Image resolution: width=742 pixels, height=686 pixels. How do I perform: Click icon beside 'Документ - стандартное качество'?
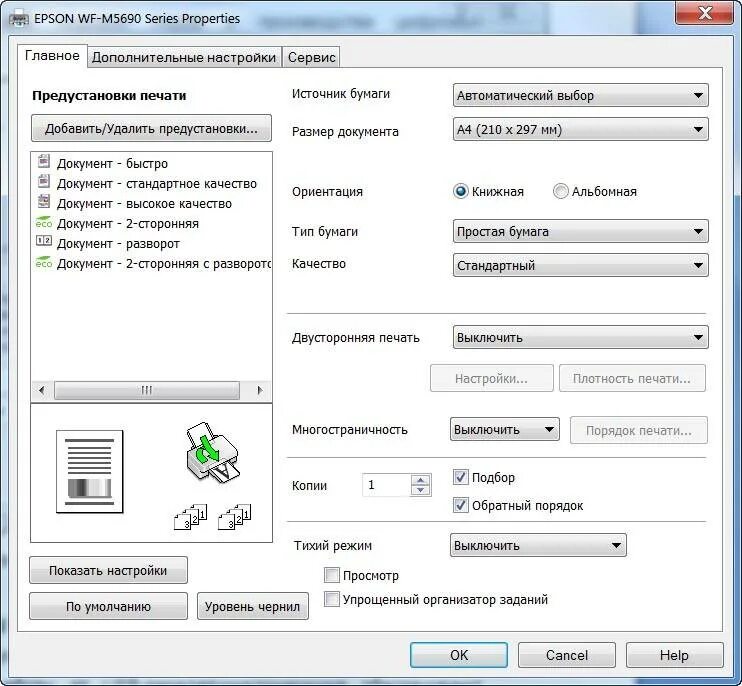click(x=44, y=181)
